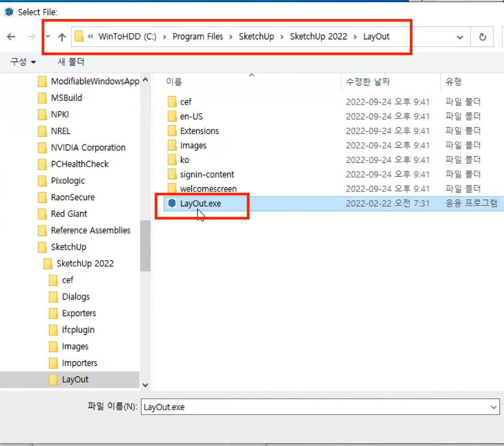The width and height of the screenshot is (504, 446).
Task: Go back with the left arrow
Action: click(x=11, y=36)
